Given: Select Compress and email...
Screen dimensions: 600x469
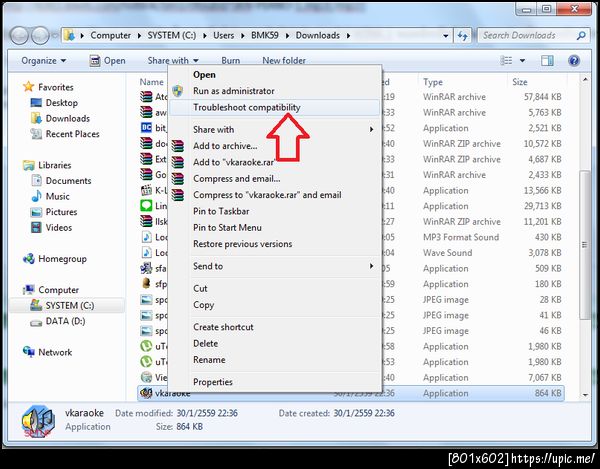Looking at the screenshot, I should point(275,179).
